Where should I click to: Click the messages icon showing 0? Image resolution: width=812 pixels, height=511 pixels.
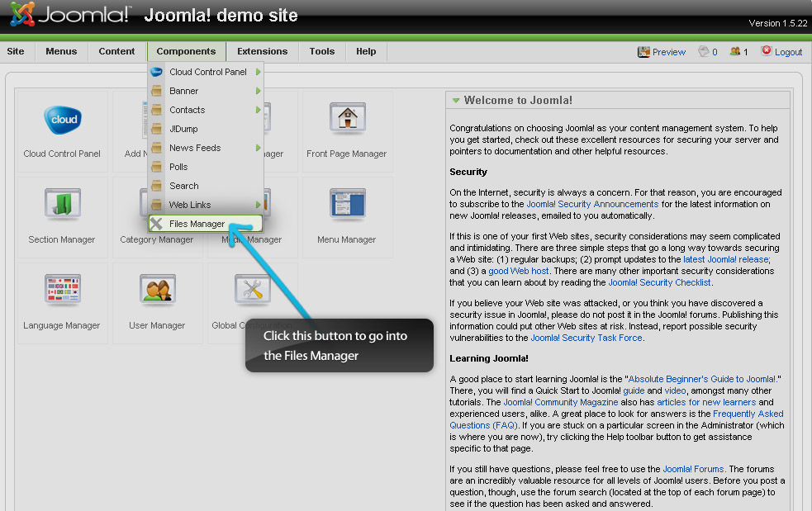click(703, 51)
